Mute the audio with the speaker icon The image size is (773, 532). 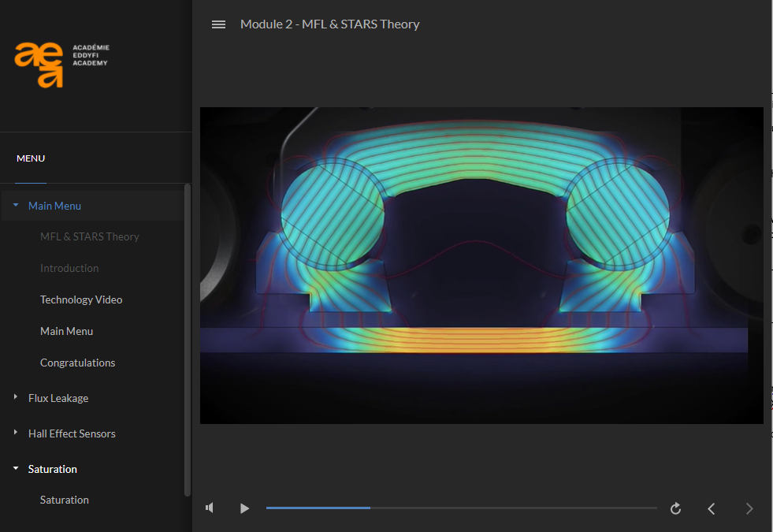pos(210,508)
